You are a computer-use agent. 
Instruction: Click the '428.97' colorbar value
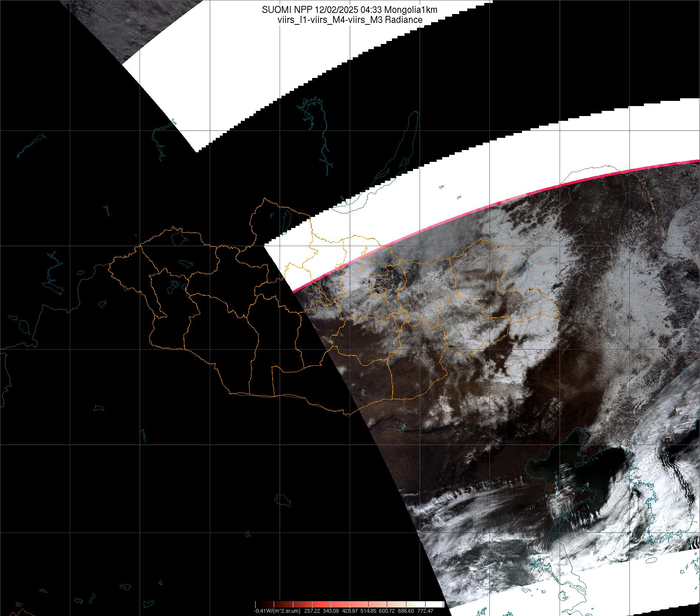[350, 611]
